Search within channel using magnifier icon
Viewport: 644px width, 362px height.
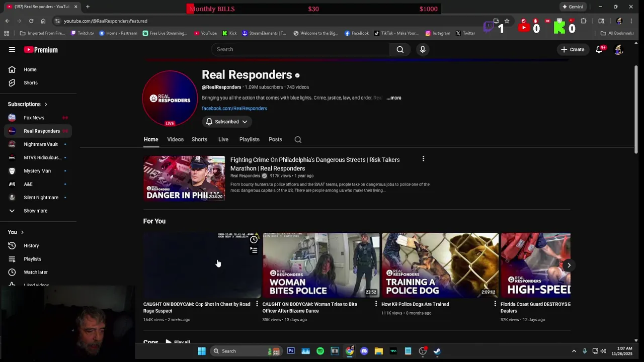[298, 139]
